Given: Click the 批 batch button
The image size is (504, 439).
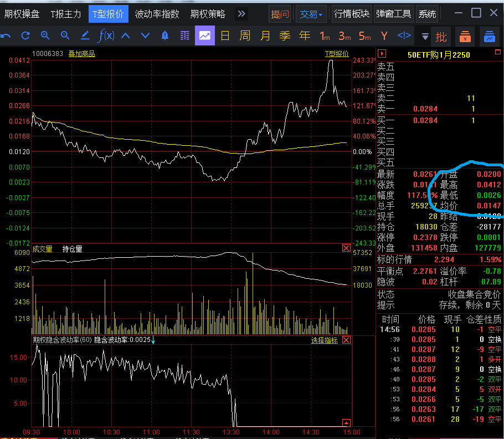Looking at the screenshot, I should pyautogui.click(x=441, y=37).
